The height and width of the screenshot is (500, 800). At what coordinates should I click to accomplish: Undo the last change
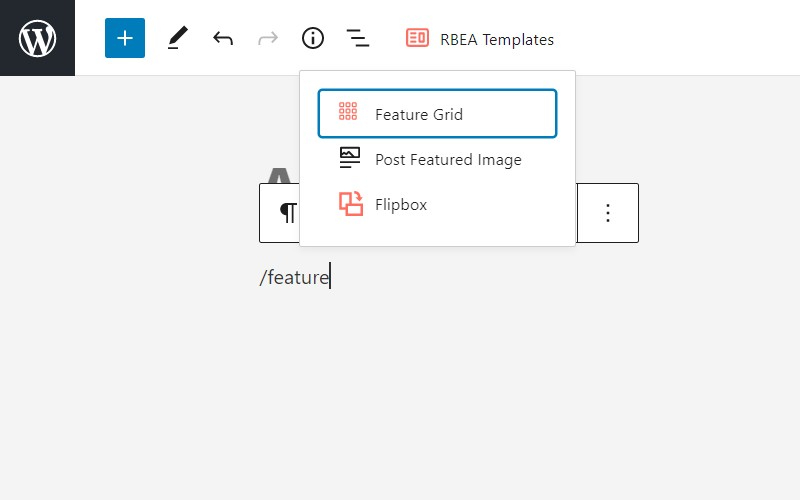click(222, 38)
